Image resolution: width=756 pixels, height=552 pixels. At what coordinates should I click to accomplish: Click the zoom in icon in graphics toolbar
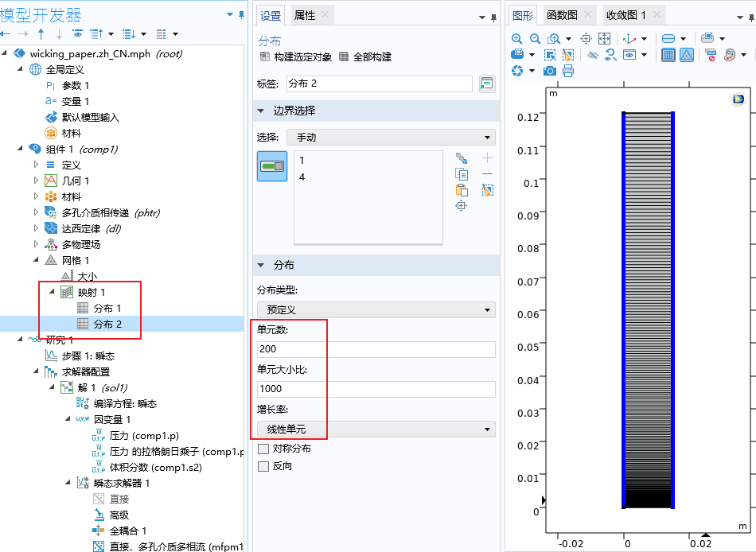[517, 38]
